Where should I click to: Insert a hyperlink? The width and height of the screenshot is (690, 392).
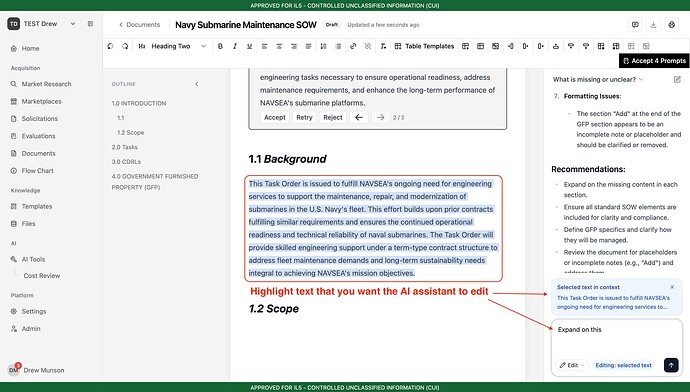pyautogui.click(x=353, y=46)
